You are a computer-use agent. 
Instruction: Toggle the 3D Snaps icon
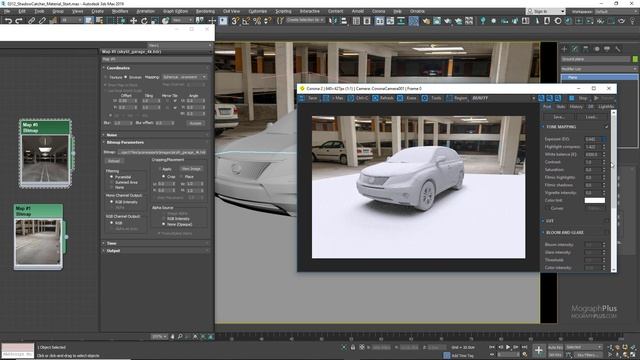click(x=235, y=20)
